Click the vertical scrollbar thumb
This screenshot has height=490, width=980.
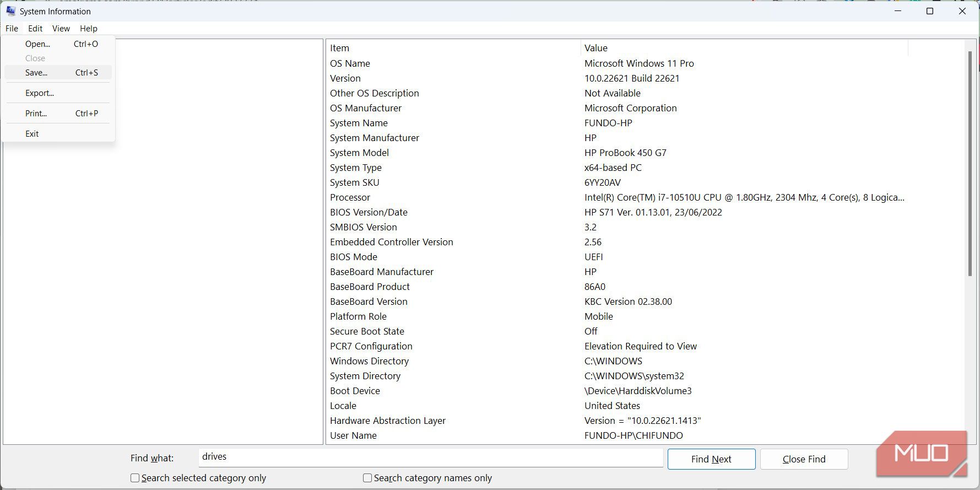970,164
